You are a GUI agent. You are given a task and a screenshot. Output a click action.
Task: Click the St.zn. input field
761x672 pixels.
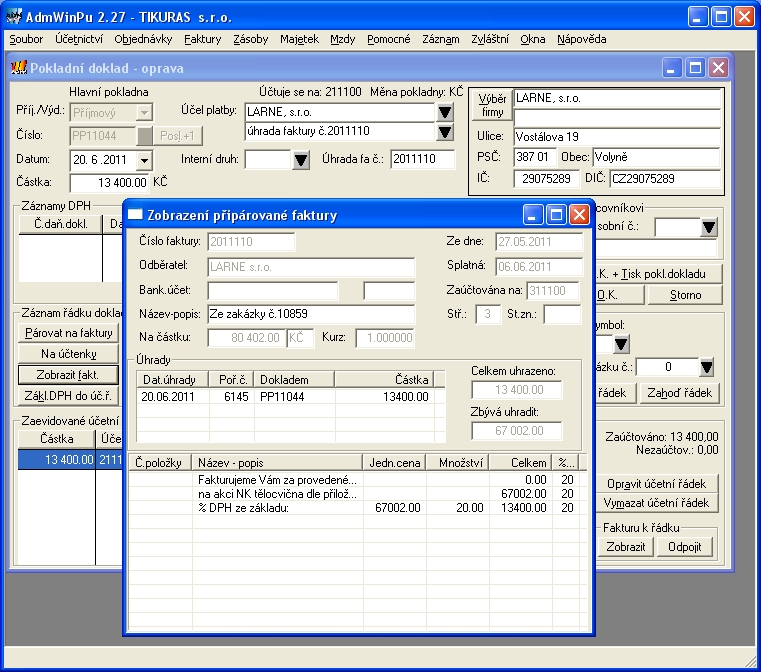tap(562, 314)
